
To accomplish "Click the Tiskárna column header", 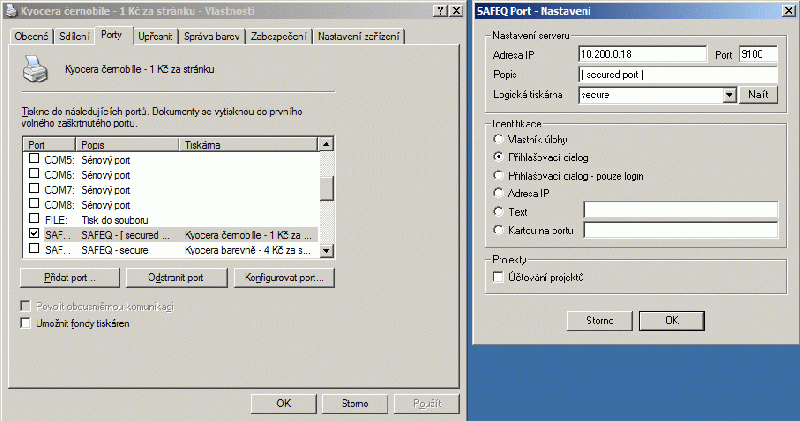I will point(248,144).
